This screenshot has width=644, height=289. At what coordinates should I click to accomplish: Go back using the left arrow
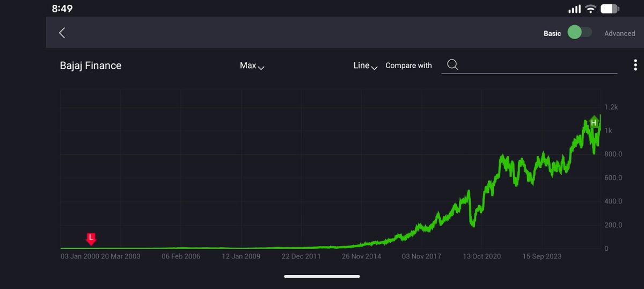(62, 33)
